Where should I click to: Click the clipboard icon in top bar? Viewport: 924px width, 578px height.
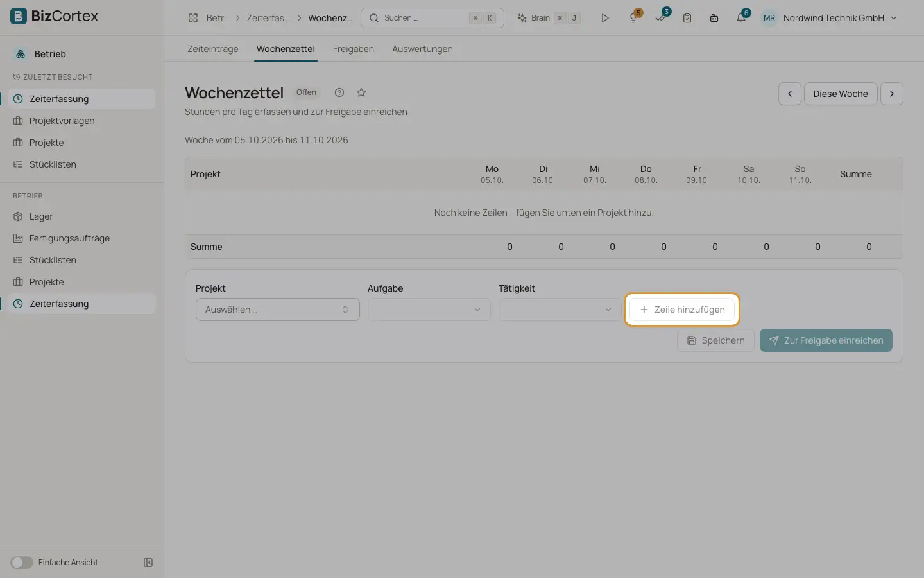(687, 18)
